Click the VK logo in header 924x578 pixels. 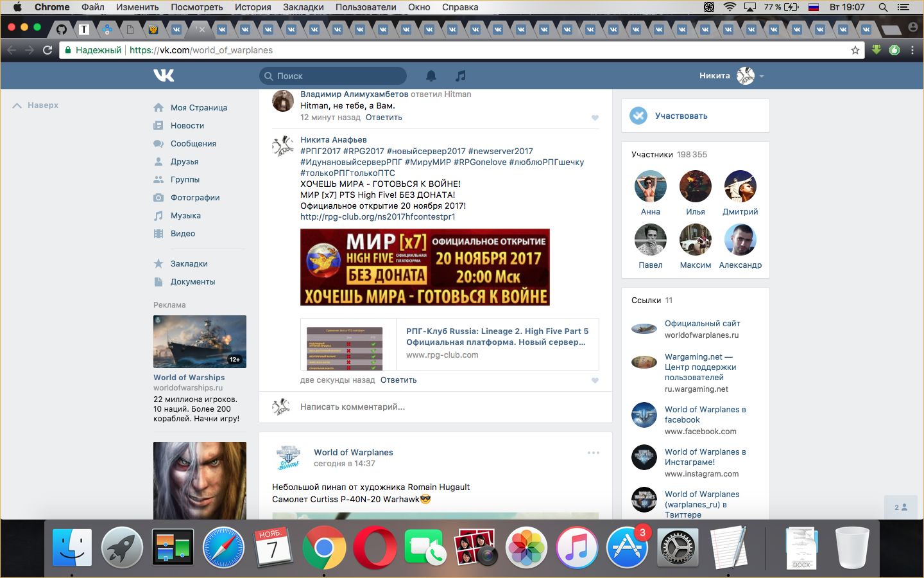tap(164, 76)
